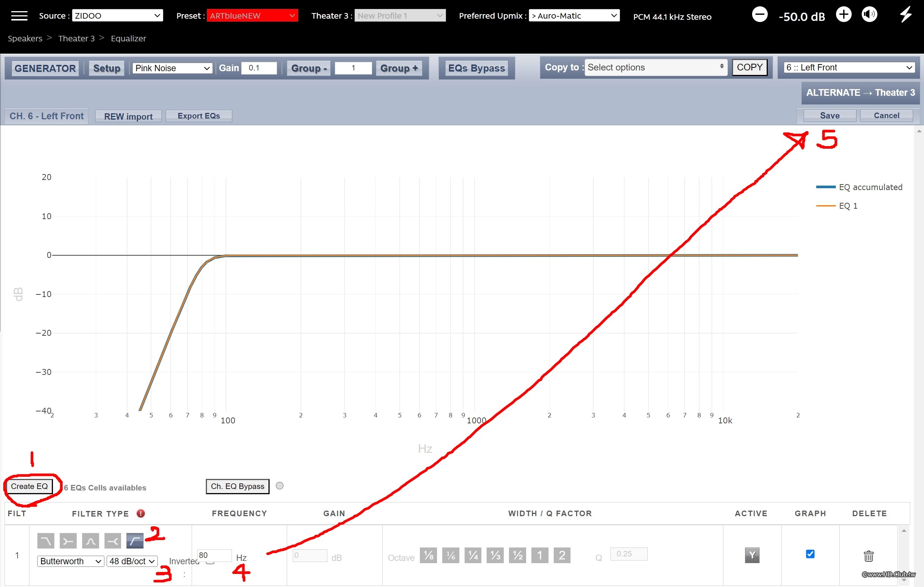Click the -50.0 dB volume readout
Image resolution: width=924 pixels, height=587 pixels.
pyautogui.click(x=802, y=17)
